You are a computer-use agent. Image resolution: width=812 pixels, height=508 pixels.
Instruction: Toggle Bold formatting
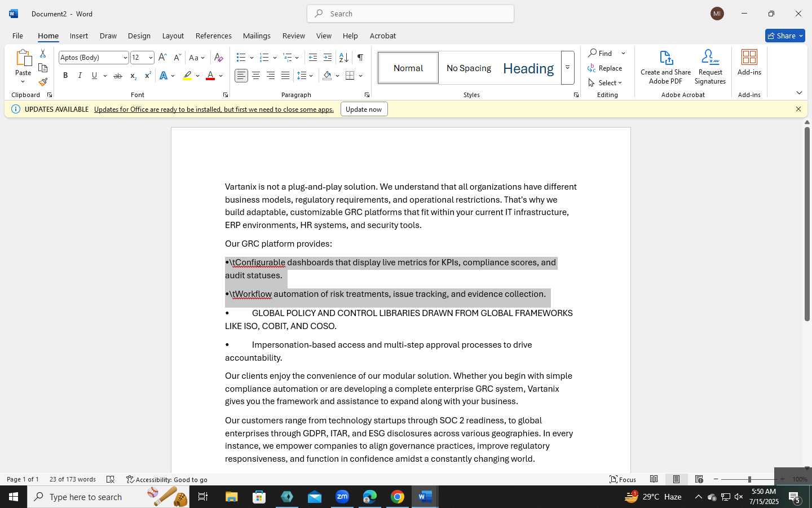65,76
